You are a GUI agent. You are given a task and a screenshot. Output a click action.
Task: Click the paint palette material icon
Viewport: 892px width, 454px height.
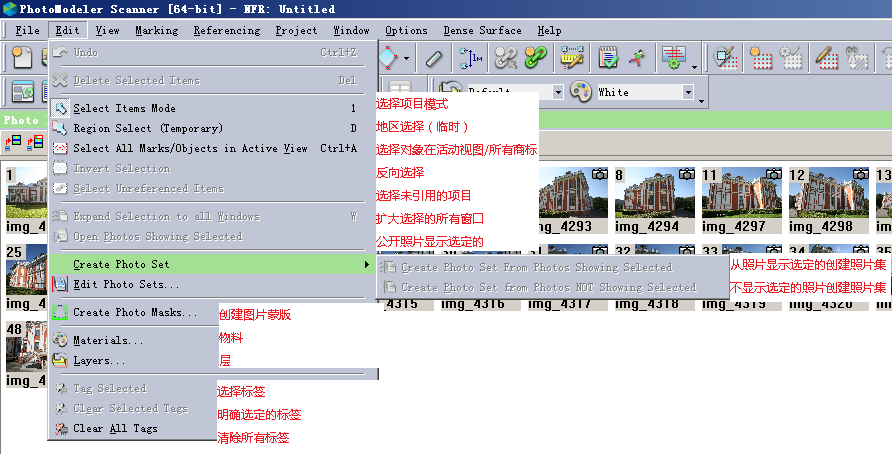pos(581,92)
